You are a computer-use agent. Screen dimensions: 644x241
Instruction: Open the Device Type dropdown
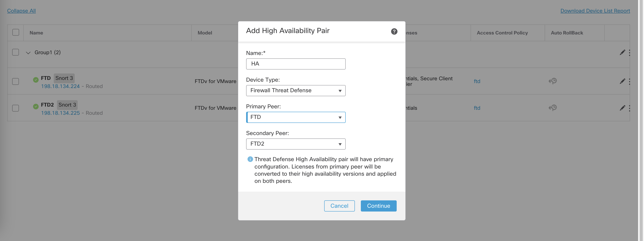coord(296,90)
